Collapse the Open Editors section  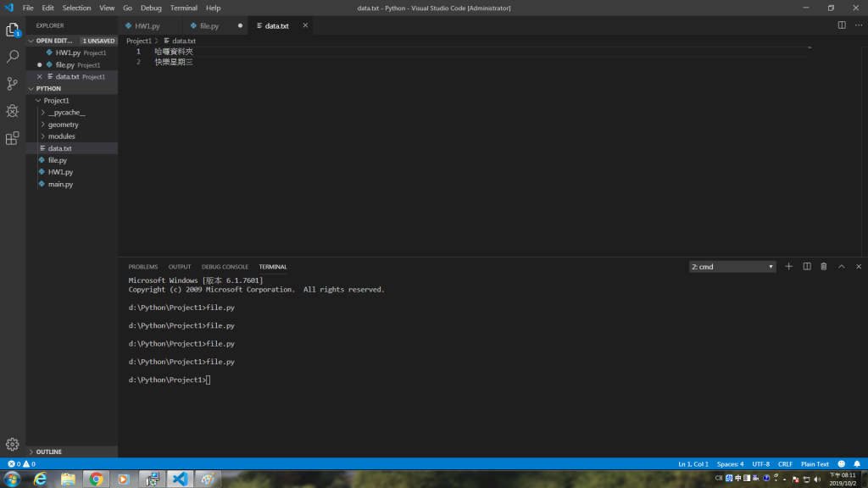[x=31, y=41]
